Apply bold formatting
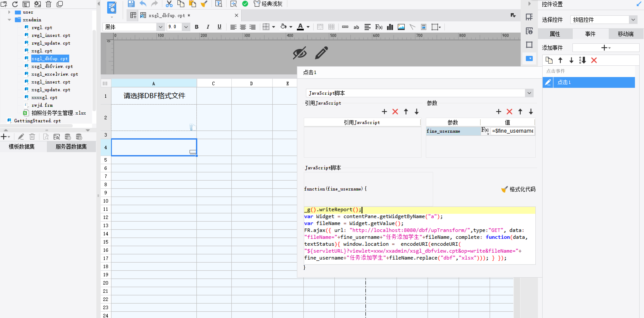 [x=196, y=27]
